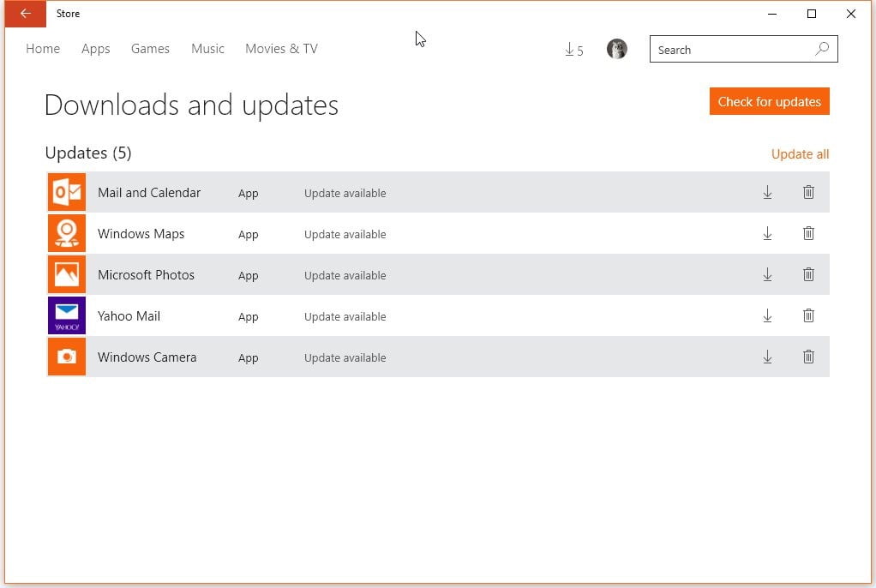Screen dimensions: 876x588
Task: Delete the Microsoft Photos update
Action: [808, 274]
